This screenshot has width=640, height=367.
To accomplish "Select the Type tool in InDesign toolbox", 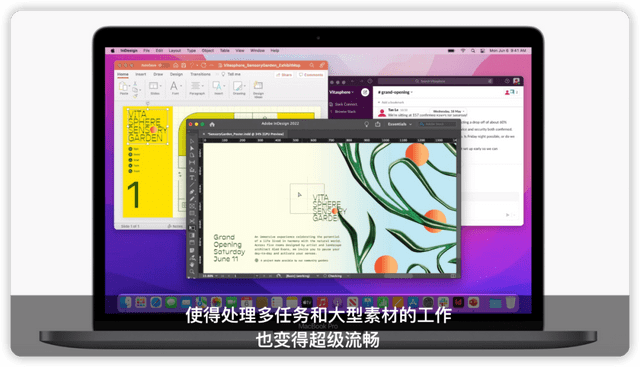I will pyautogui.click(x=192, y=177).
